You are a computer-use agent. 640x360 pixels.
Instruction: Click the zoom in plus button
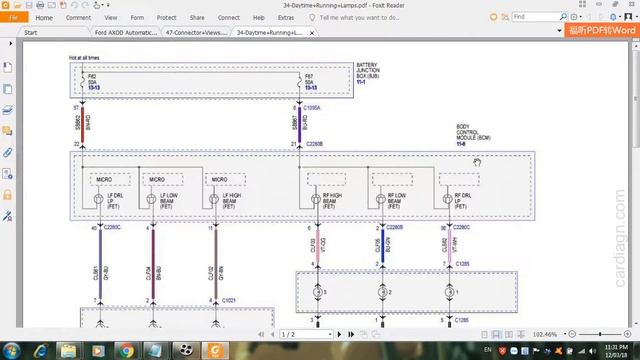click(x=627, y=334)
